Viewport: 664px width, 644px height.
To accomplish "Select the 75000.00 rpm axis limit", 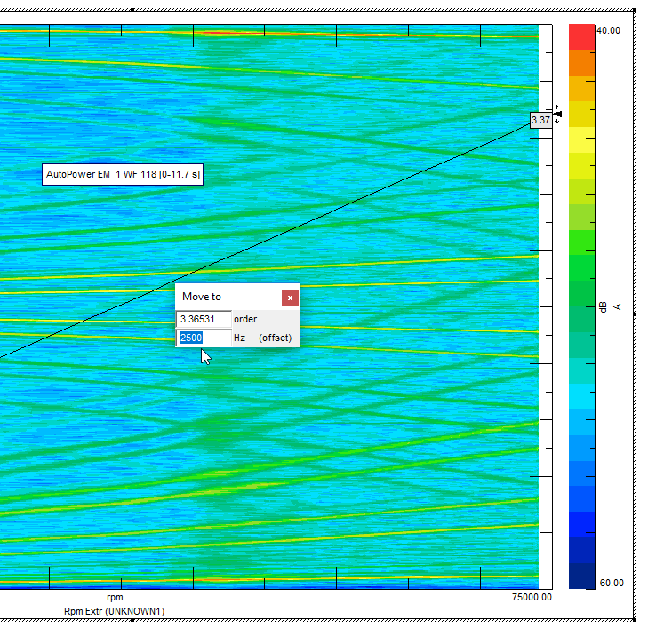I will (532, 597).
